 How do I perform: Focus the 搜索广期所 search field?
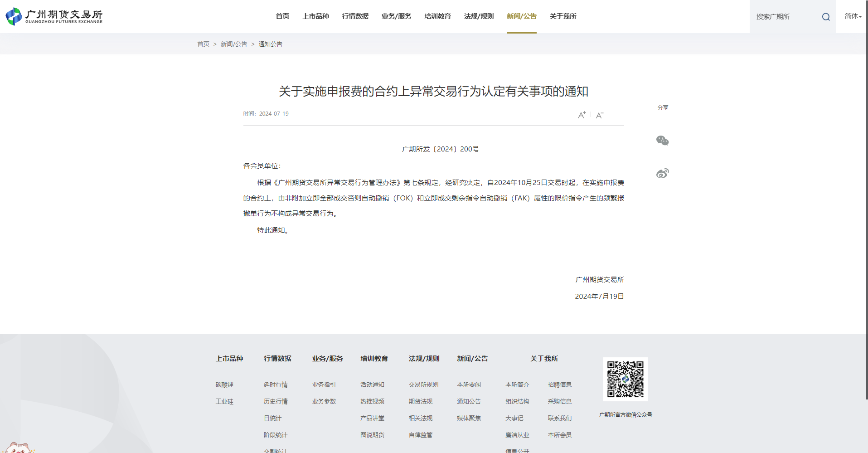(786, 17)
